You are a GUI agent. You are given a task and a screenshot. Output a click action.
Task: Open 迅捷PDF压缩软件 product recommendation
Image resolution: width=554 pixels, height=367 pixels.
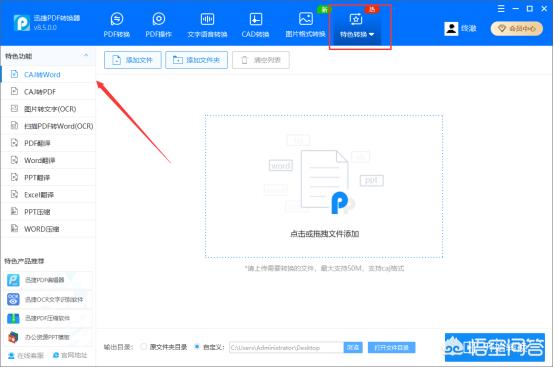click(48, 318)
